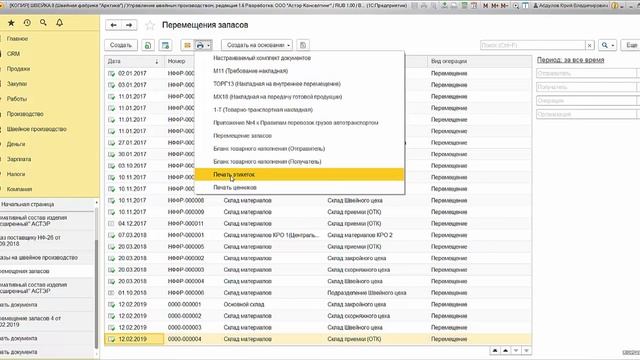Click document icon of row 02.01.2017
The image size is (640, 360).
pyautogui.click(x=111, y=73)
